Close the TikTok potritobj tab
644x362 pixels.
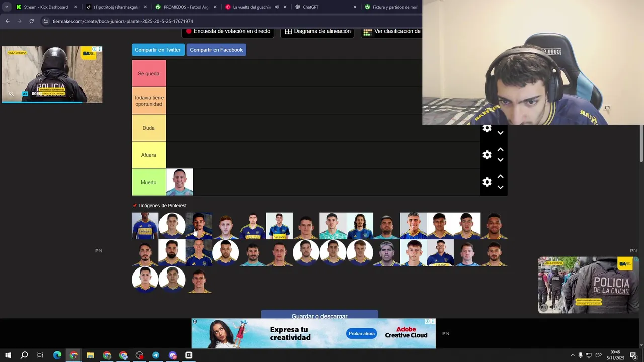(x=145, y=7)
